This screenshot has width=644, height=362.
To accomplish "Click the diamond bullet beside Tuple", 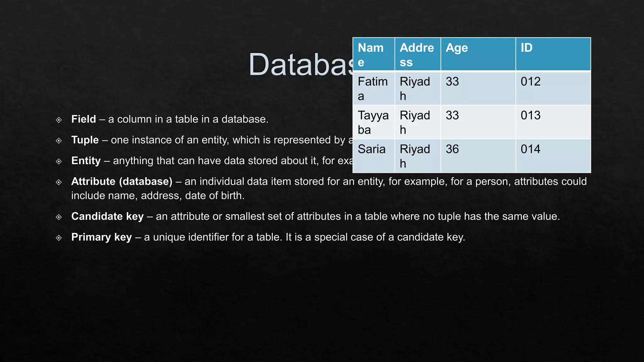I will coord(59,140).
